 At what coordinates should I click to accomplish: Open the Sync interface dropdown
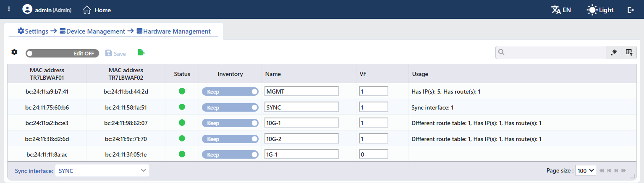pyautogui.click(x=102, y=170)
